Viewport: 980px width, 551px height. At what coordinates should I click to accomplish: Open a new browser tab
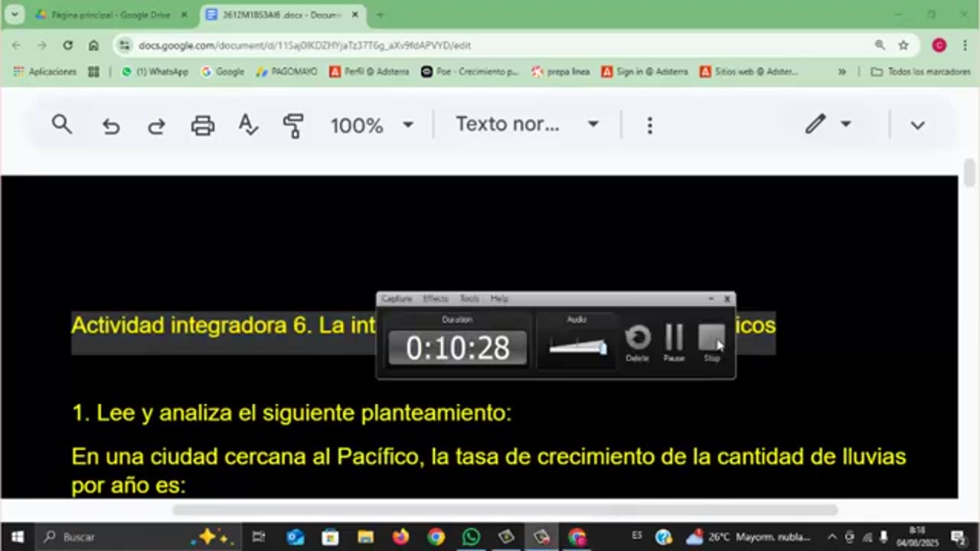tap(381, 15)
